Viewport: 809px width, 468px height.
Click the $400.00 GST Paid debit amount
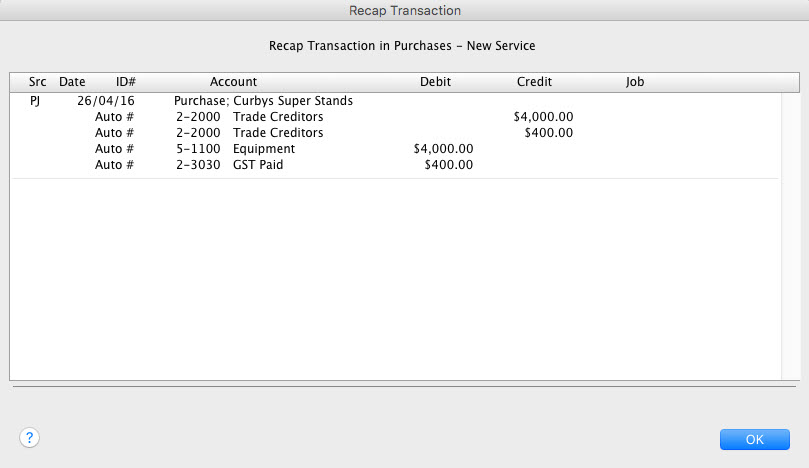(448, 165)
